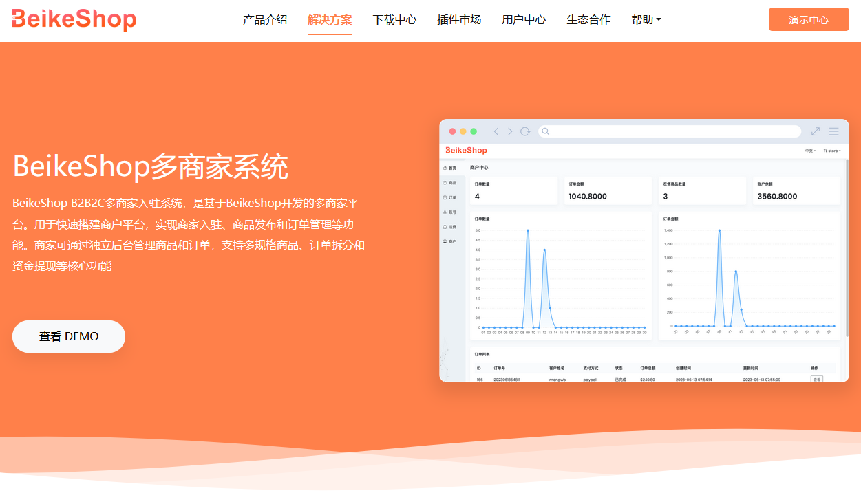Click the hamburger menu icon in the preview browser

tap(834, 131)
